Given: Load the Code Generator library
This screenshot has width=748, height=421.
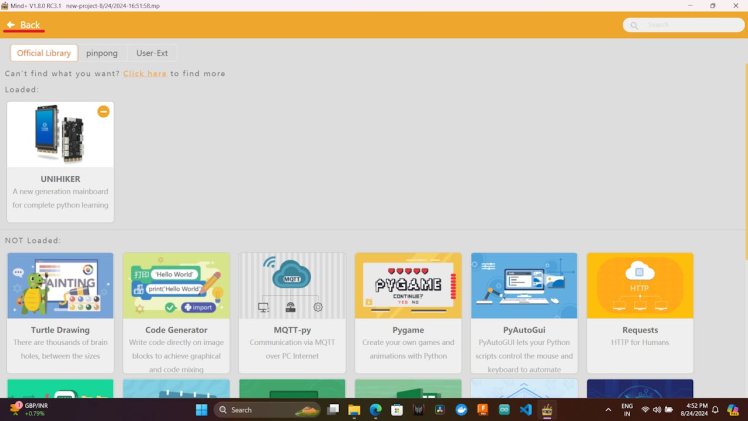Looking at the screenshot, I should [176, 286].
